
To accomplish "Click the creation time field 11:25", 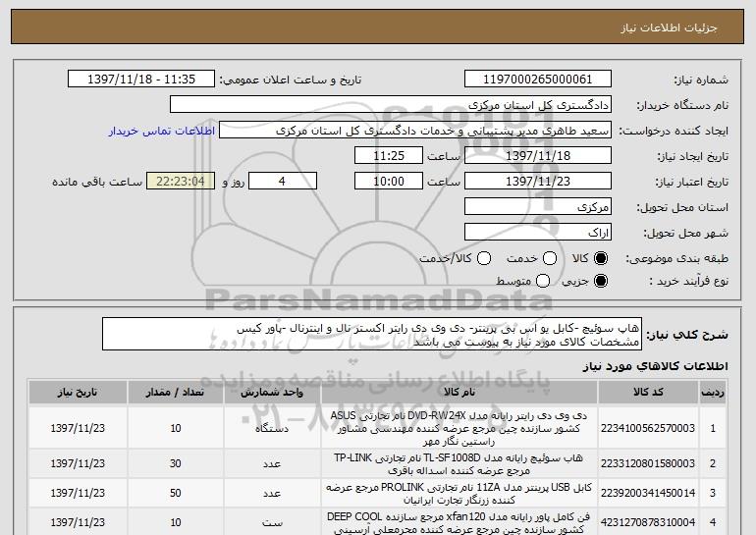I will coord(389,156).
